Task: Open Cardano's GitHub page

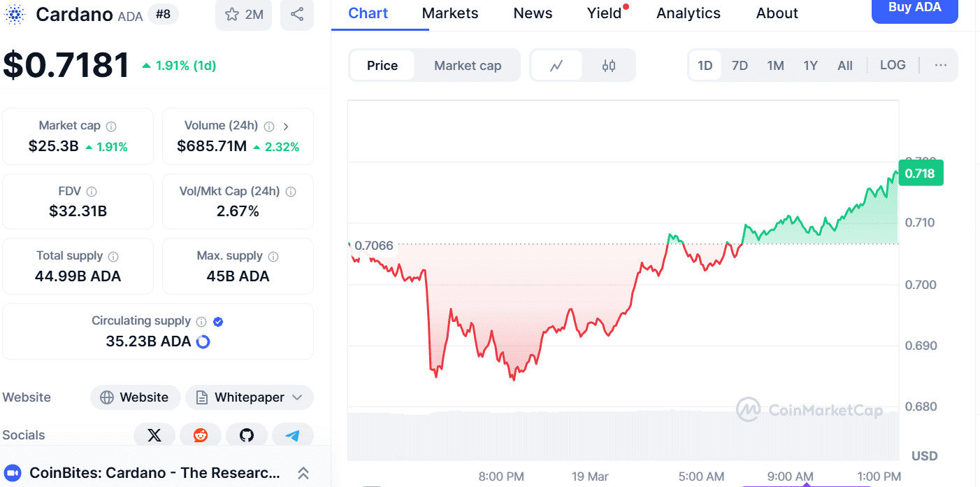Action: point(247,435)
